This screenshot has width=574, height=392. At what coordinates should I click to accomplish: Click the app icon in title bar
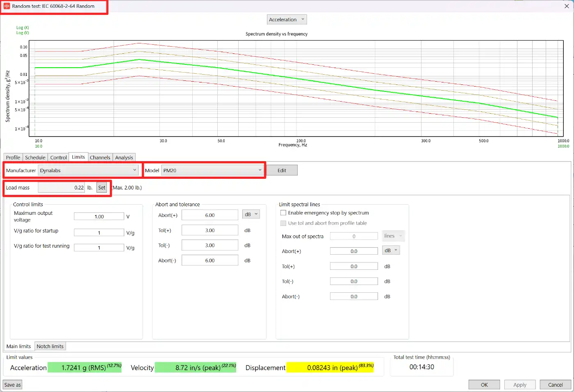[x=7, y=6]
